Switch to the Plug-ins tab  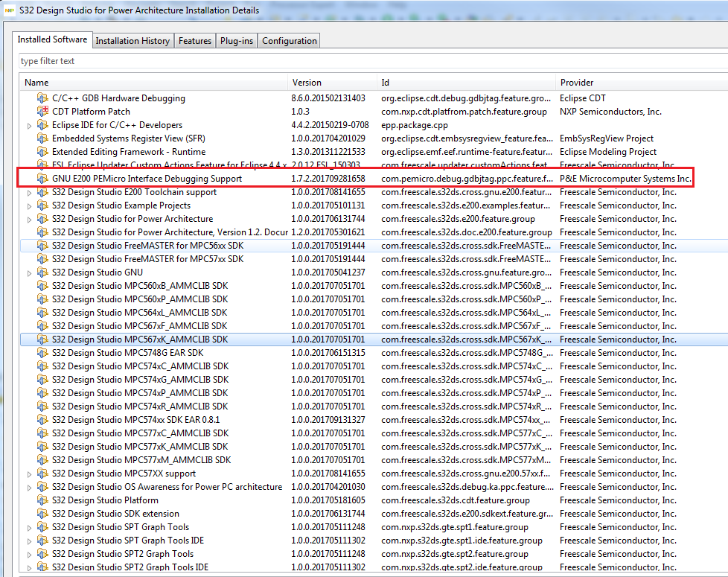coord(237,41)
